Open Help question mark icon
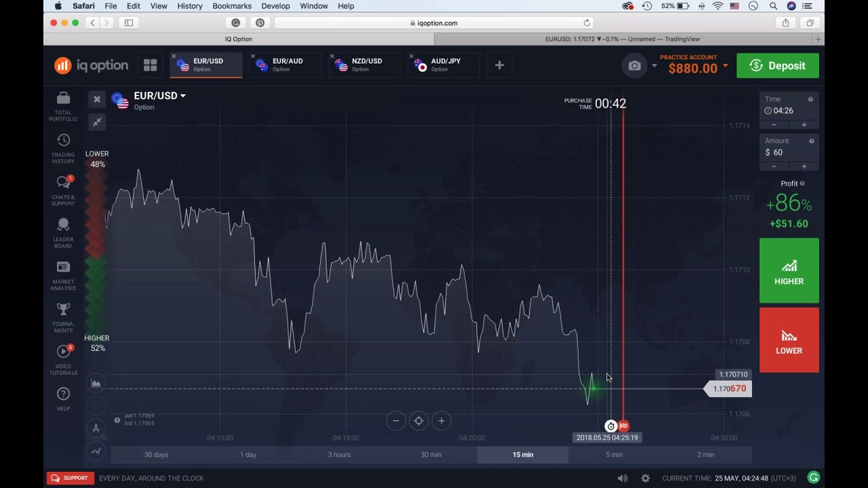The width and height of the screenshot is (868, 488). click(63, 394)
